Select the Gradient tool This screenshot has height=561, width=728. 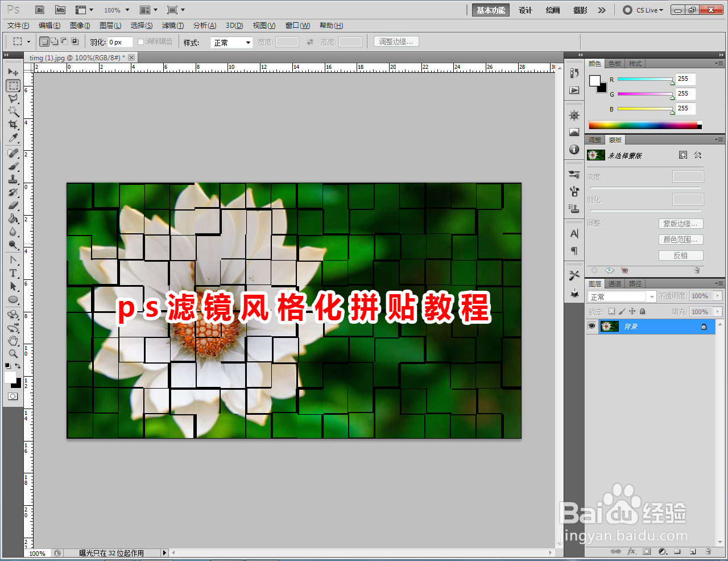[x=13, y=218]
